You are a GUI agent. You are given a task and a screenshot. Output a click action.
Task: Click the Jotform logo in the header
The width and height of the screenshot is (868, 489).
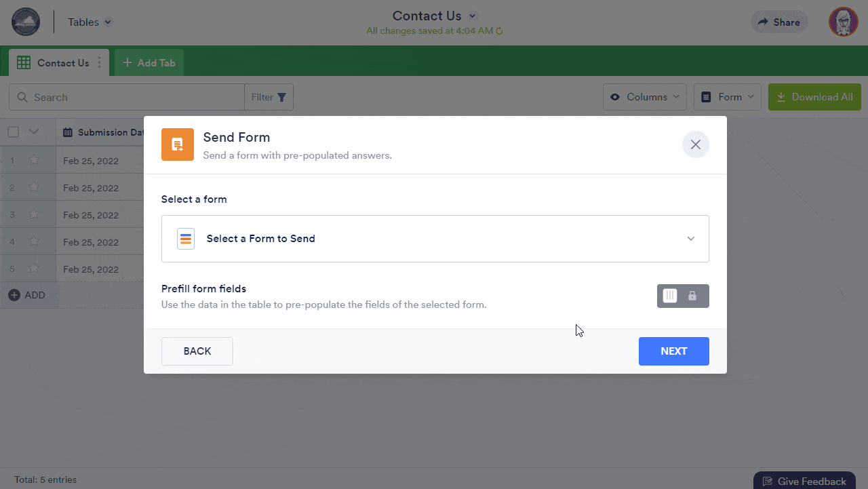pyautogui.click(x=26, y=22)
